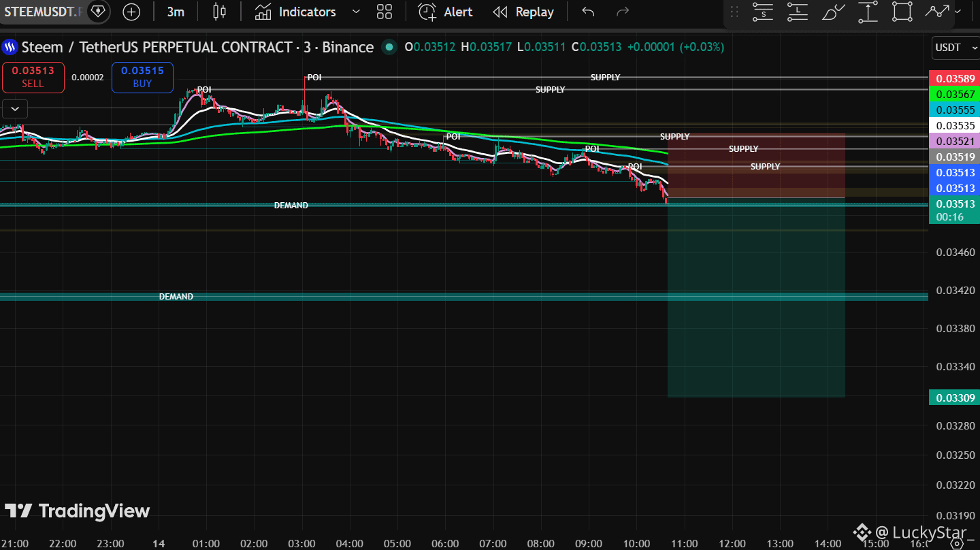Select the Long Position drawing tool
Viewport: 980px width, 550px height.
point(798,12)
